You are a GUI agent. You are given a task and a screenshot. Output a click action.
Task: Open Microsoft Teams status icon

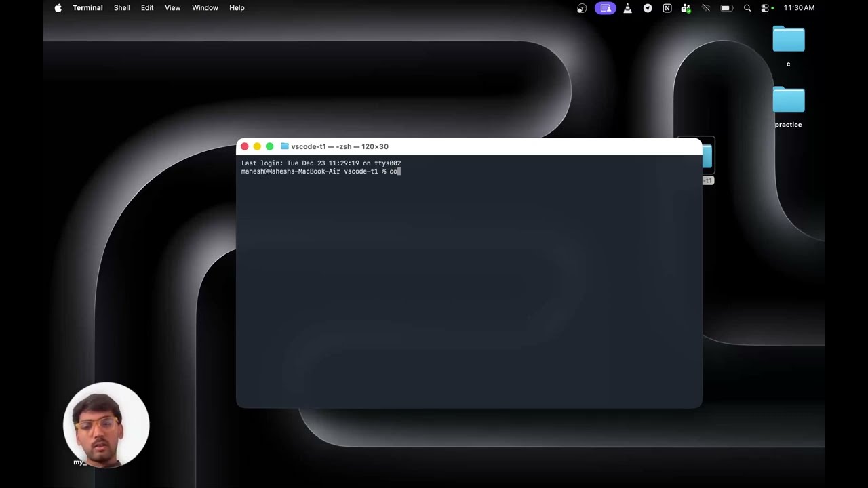(686, 8)
